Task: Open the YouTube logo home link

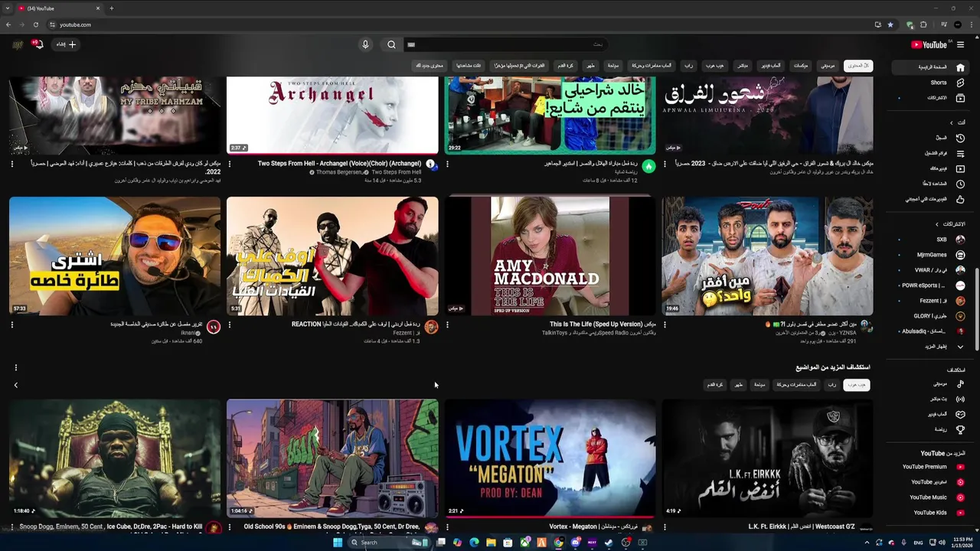Action: pyautogui.click(x=929, y=44)
